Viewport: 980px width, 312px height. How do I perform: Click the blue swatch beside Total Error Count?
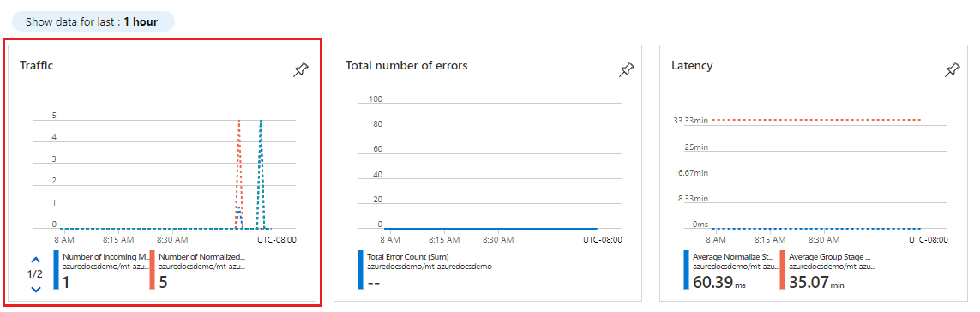pyautogui.click(x=360, y=270)
